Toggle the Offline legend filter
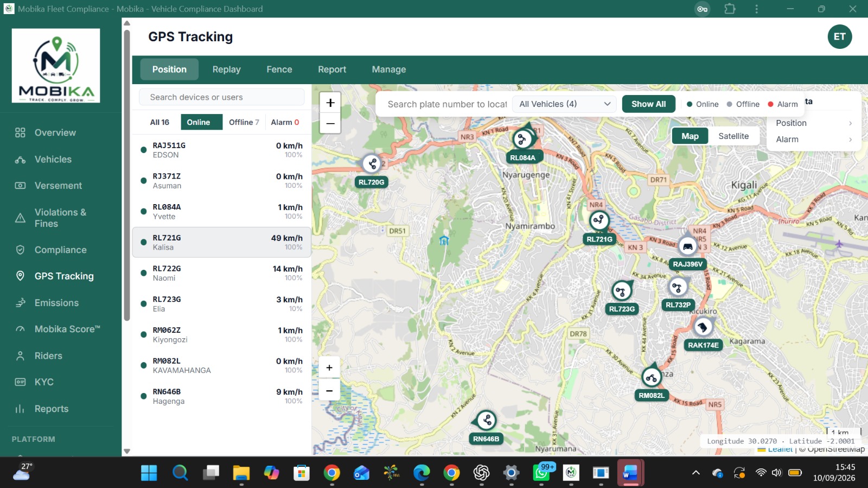Image resolution: width=868 pixels, height=488 pixels. point(743,104)
